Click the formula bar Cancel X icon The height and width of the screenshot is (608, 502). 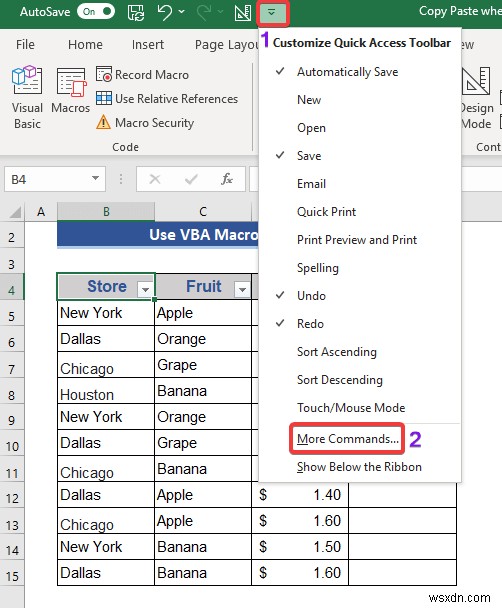155,179
